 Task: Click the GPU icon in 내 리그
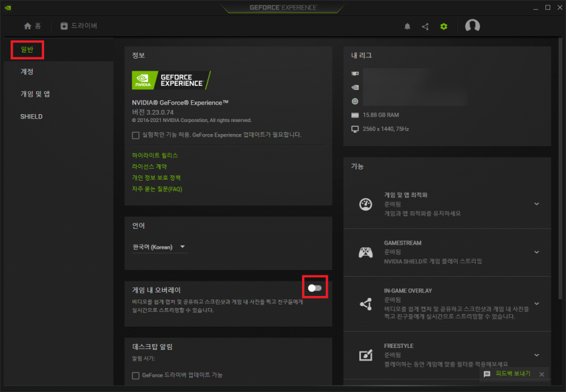point(355,74)
